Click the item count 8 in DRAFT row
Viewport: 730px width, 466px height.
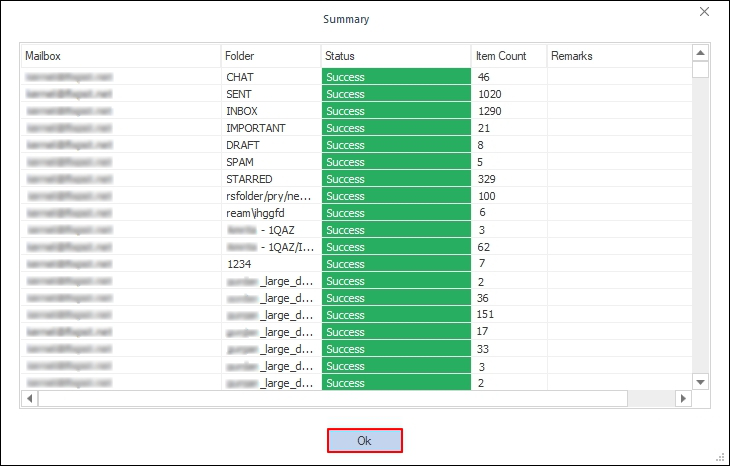(x=480, y=145)
